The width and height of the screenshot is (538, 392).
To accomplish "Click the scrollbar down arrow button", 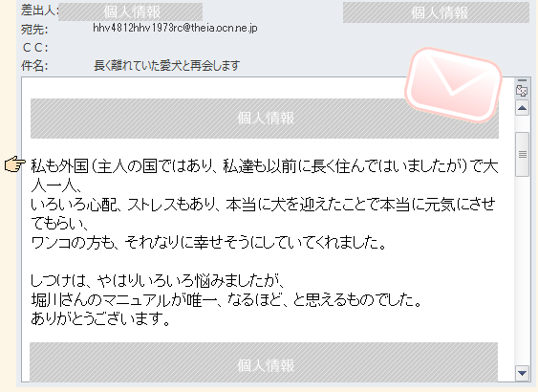I will (x=522, y=373).
